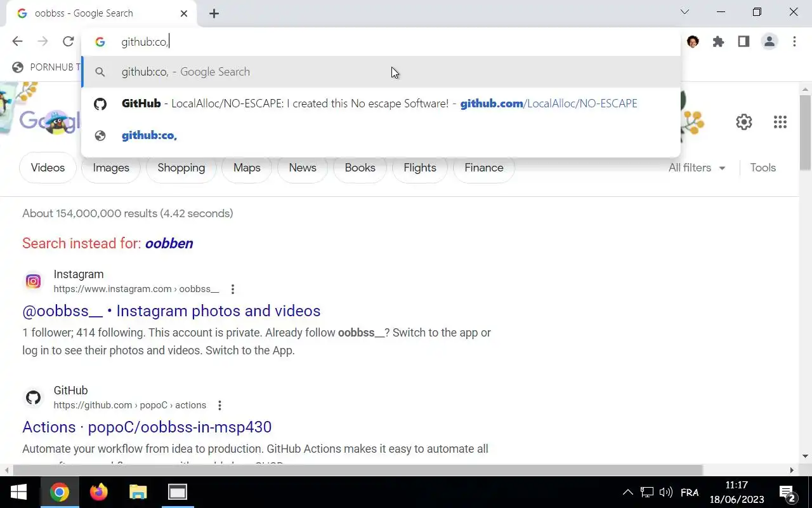Open the bookmark in the bookmarks bar
The image size is (812, 508).
[46, 67]
